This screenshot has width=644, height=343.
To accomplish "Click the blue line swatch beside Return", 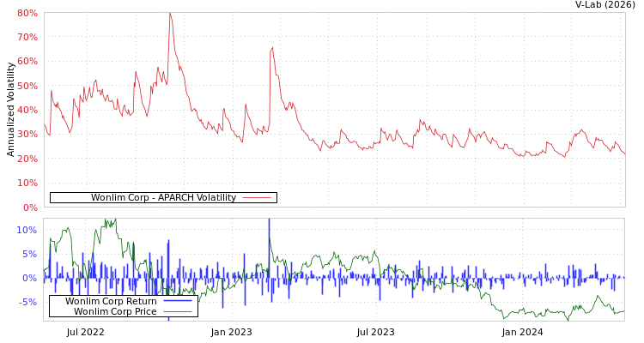I will [177, 301].
